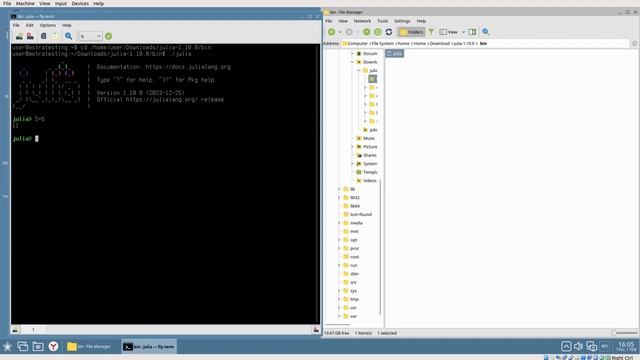Click the File Manager home button
The image size is (640, 360).
pyautogui.click(x=378, y=32)
